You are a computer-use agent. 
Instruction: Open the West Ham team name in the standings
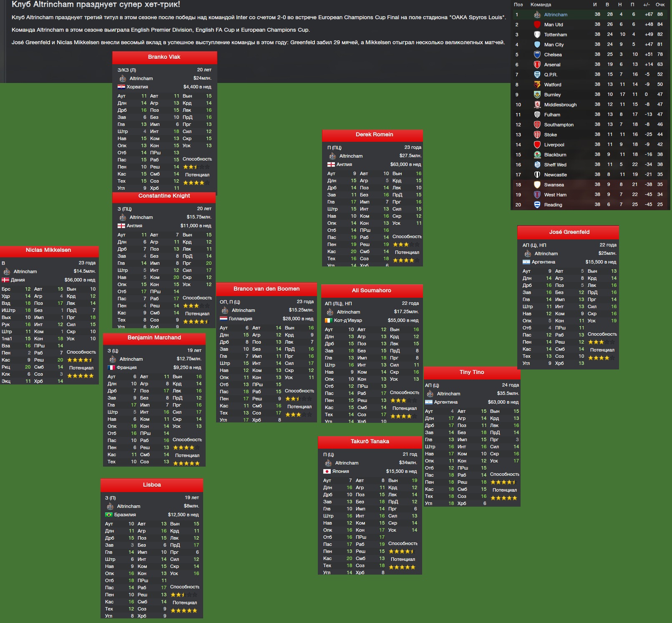555,195
